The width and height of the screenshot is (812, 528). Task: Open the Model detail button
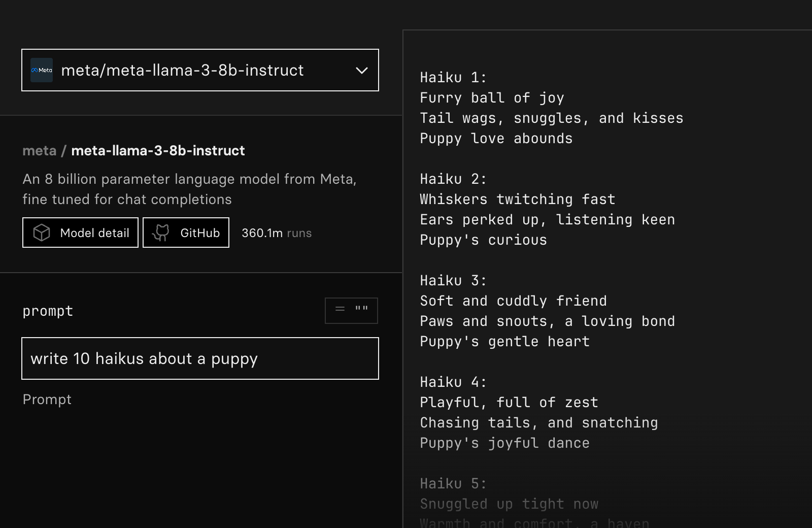pyautogui.click(x=80, y=233)
